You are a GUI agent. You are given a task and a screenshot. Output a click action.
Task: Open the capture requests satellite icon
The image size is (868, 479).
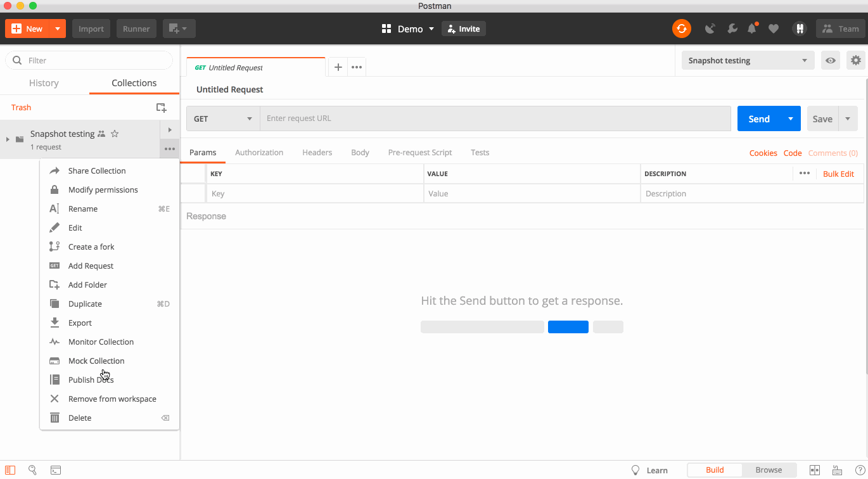point(710,29)
